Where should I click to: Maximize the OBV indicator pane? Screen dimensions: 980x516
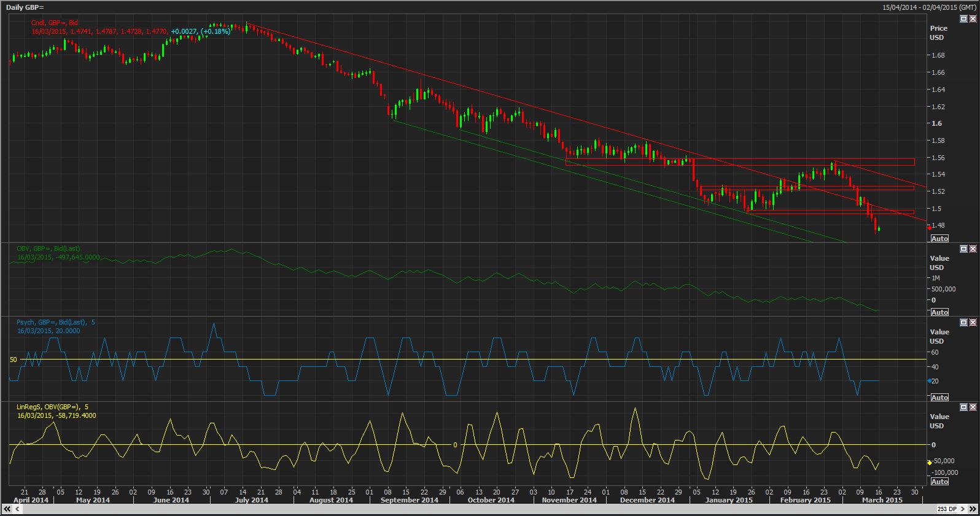963,248
